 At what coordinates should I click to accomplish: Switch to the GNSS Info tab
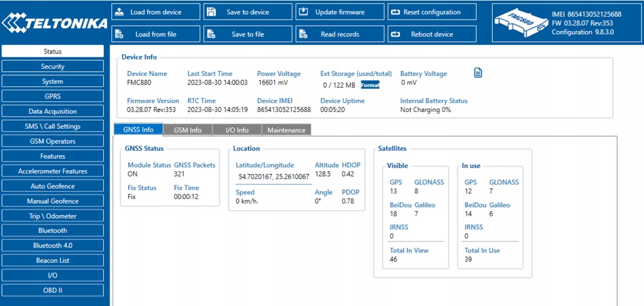tap(138, 129)
